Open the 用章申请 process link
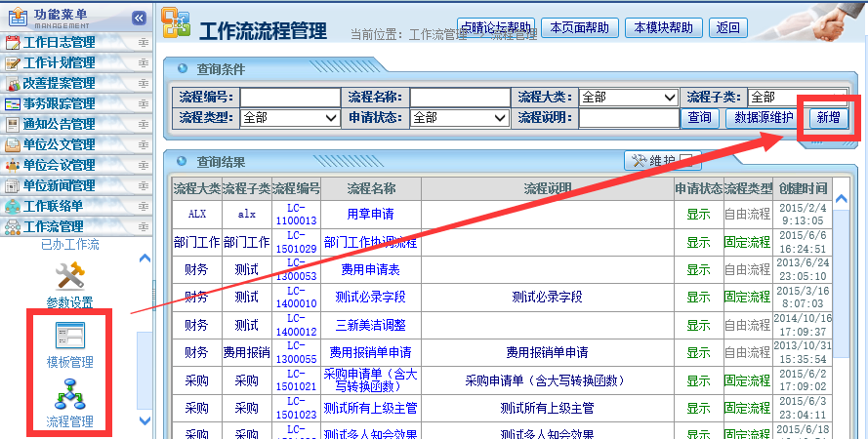The width and height of the screenshot is (868, 439). [370, 214]
